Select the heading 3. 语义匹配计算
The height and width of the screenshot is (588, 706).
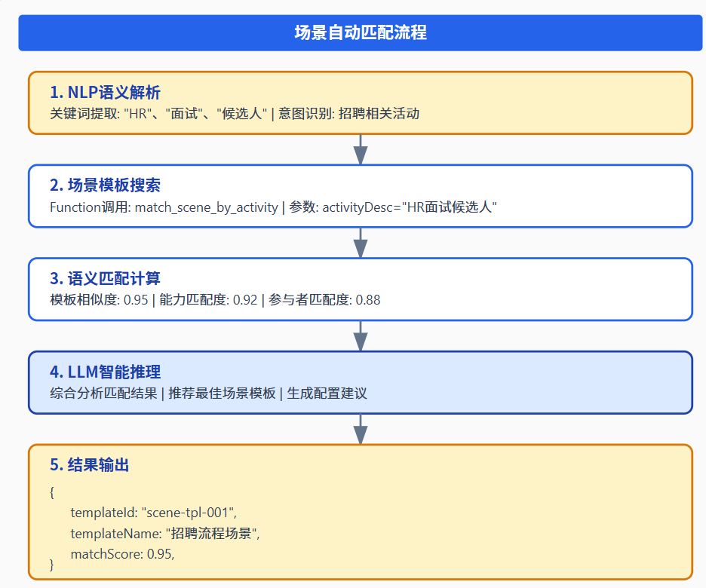pos(105,278)
